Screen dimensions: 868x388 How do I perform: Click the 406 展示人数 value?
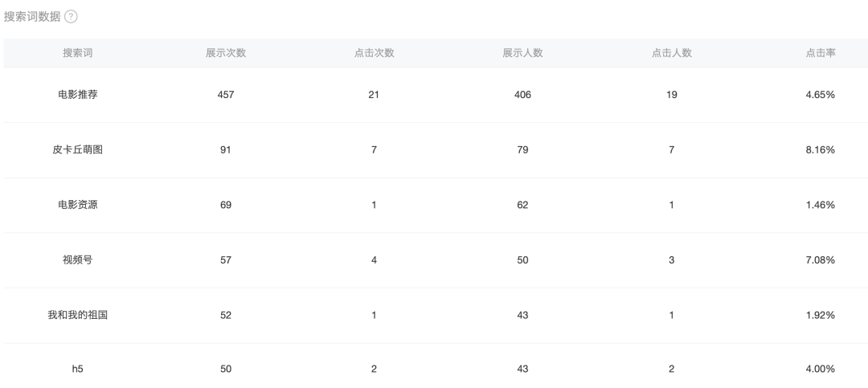coord(522,95)
